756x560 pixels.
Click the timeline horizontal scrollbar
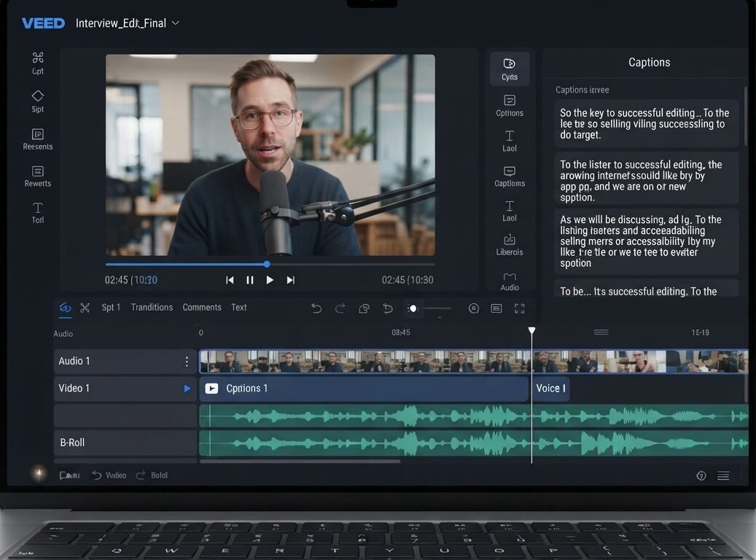click(300, 462)
